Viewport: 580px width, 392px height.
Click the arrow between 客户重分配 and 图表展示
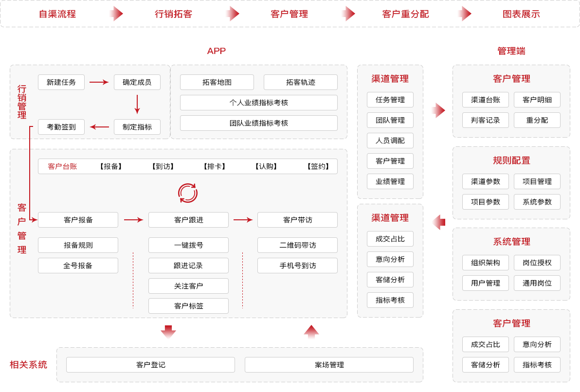click(x=465, y=14)
